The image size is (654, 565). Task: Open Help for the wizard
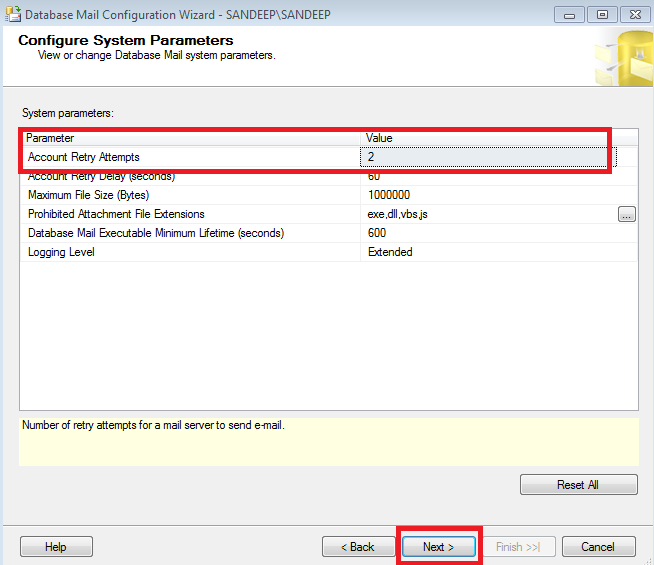click(56, 547)
